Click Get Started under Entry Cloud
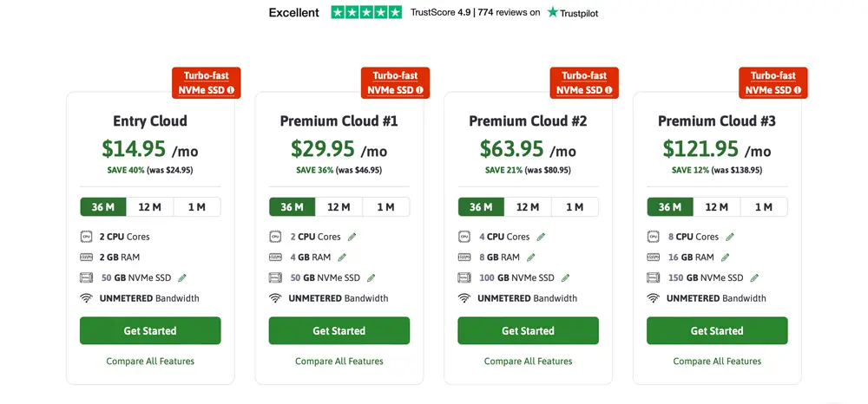 (x=150, y=330)
